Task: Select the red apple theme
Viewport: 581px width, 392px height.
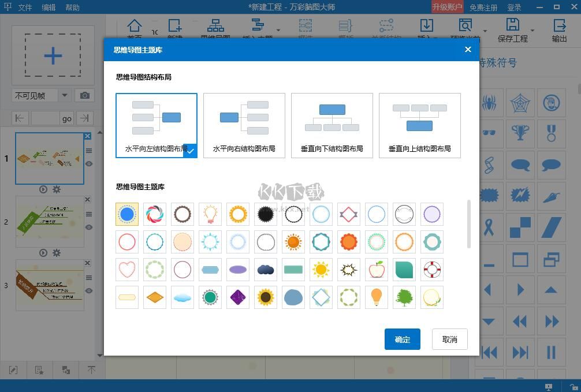Action: pyautogui.click(x=377, y=270)
